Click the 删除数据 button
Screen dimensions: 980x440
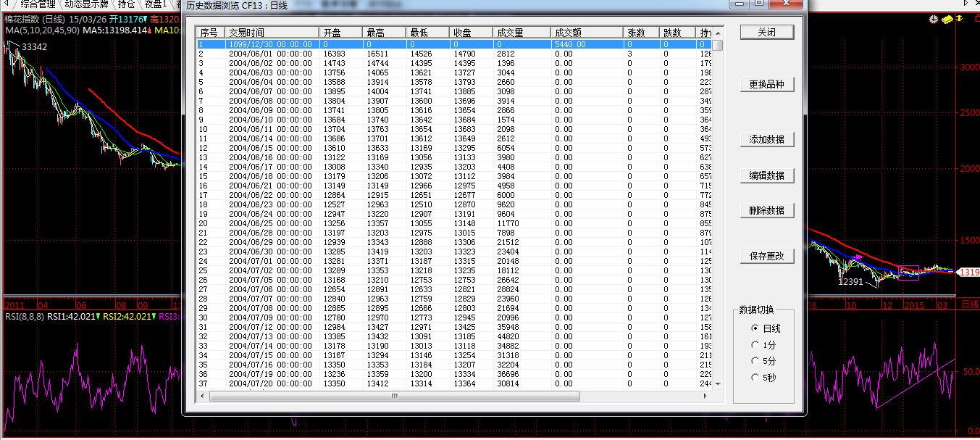point(766,211)
